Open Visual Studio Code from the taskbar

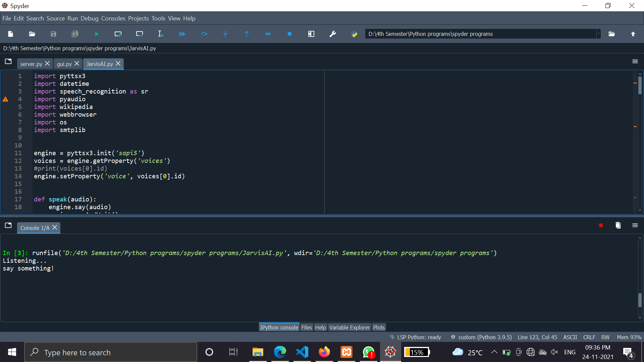click(302, 352)
